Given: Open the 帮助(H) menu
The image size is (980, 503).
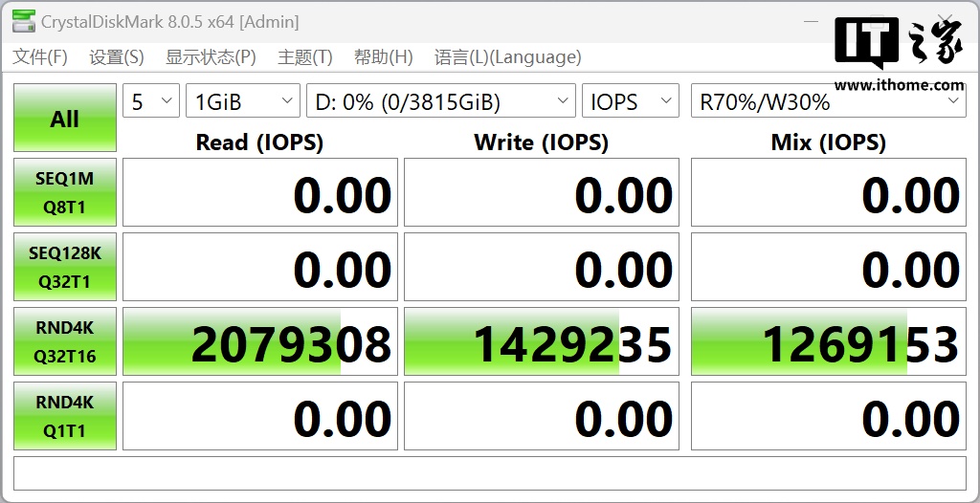Looking at the screenshot, I should tap(383, 57).
